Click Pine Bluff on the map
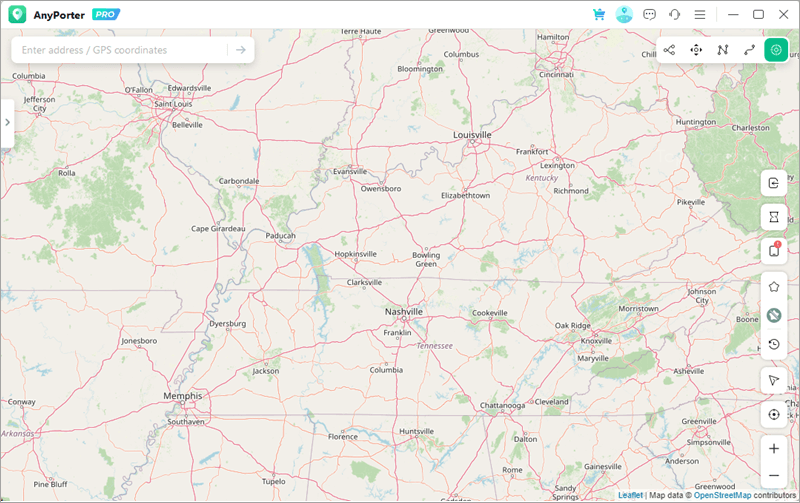Image resolution: width=800 pixels, height=503 pixels. (x=51, y=485)
